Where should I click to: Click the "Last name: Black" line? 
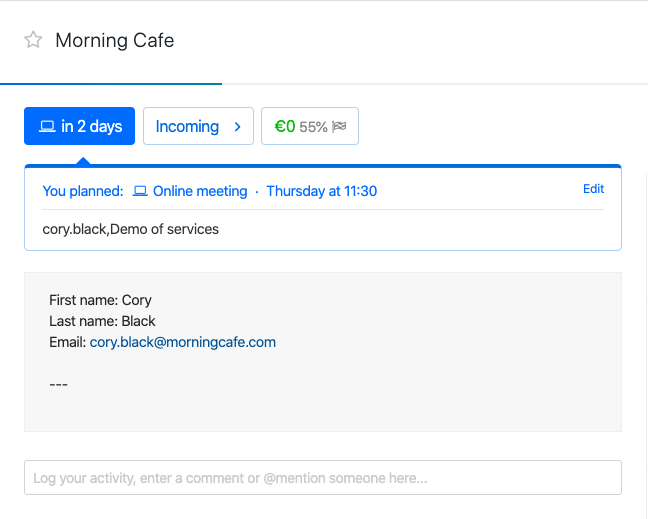tap(102, 321)
